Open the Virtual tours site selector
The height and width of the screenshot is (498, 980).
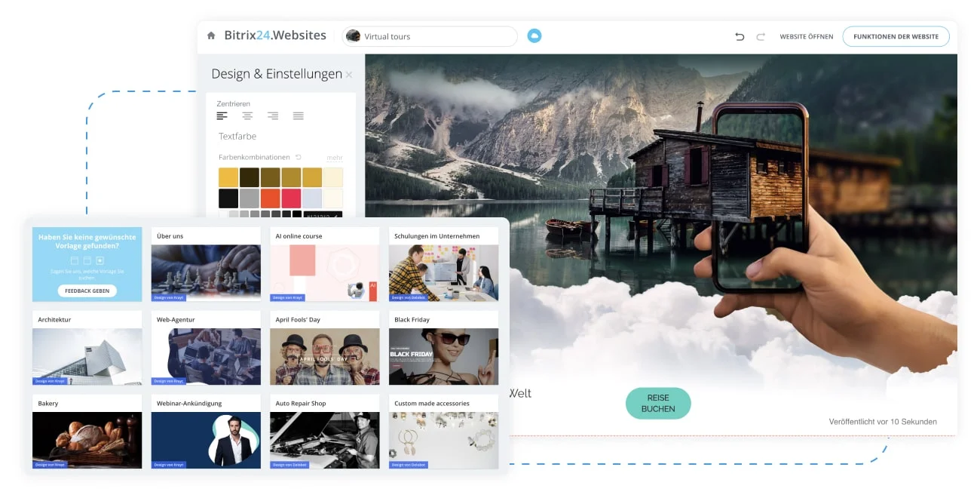[x=430, y=36]
